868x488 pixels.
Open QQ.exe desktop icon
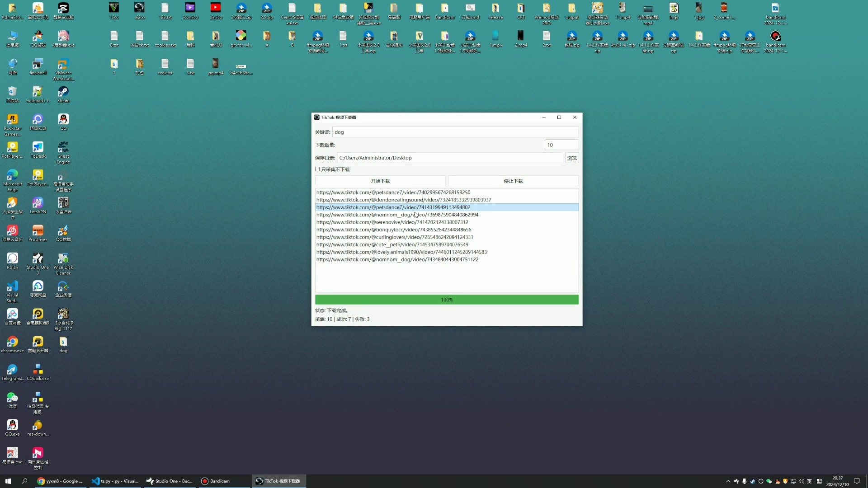(x=13, y=427)
